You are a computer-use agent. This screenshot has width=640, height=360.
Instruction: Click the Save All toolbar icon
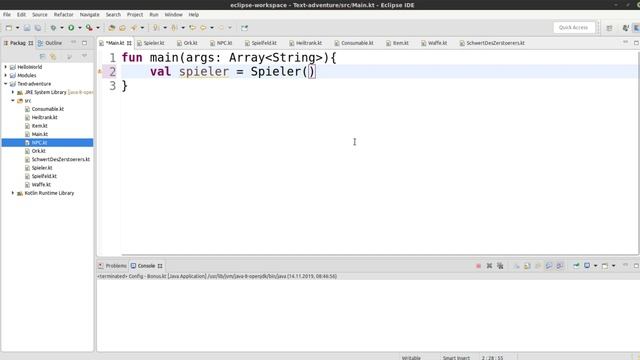tap(38, 28)
